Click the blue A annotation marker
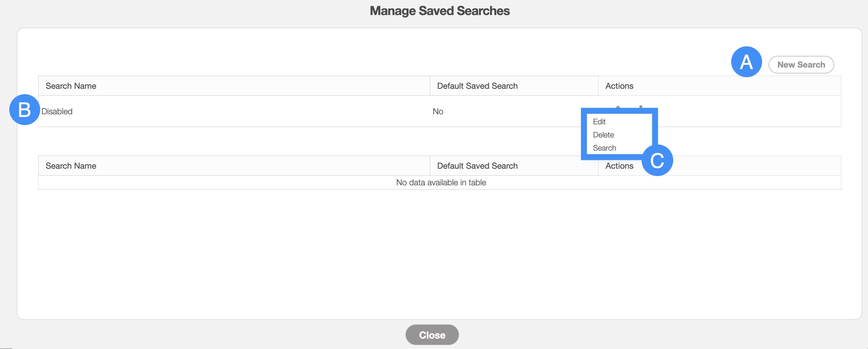The image size is (868, 349). [x=746, y=62]
